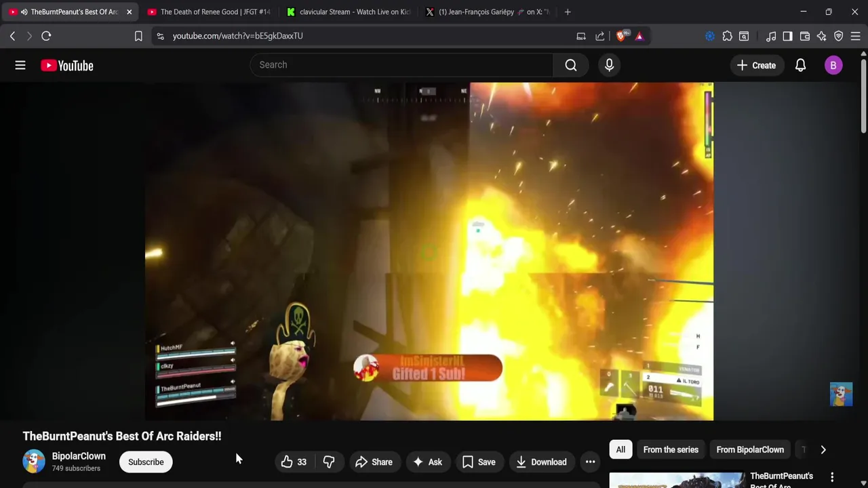The image size is (868, 488).
Task: Click the video title text
Action: (122, 436)
